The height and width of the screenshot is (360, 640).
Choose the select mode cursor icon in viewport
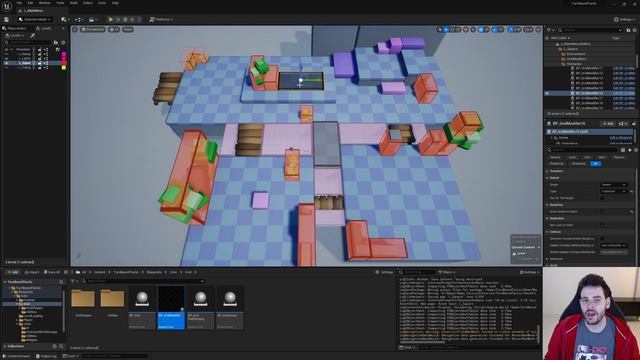(440, 30)
